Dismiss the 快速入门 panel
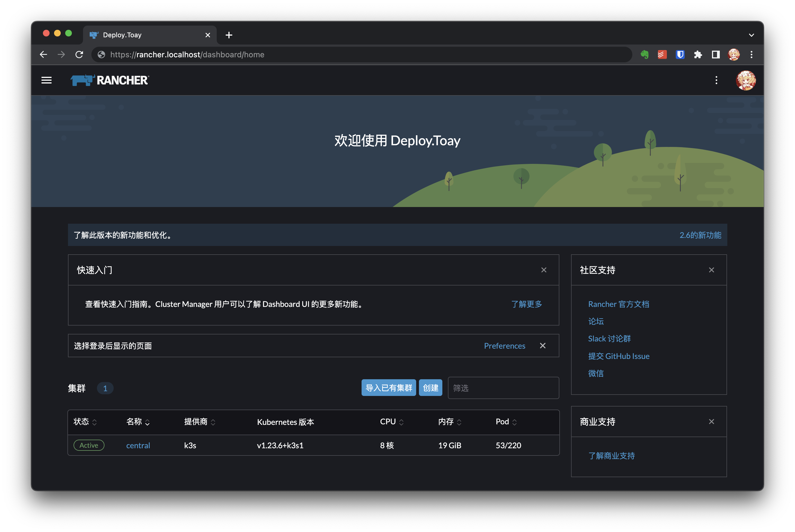 coord(544,270)
